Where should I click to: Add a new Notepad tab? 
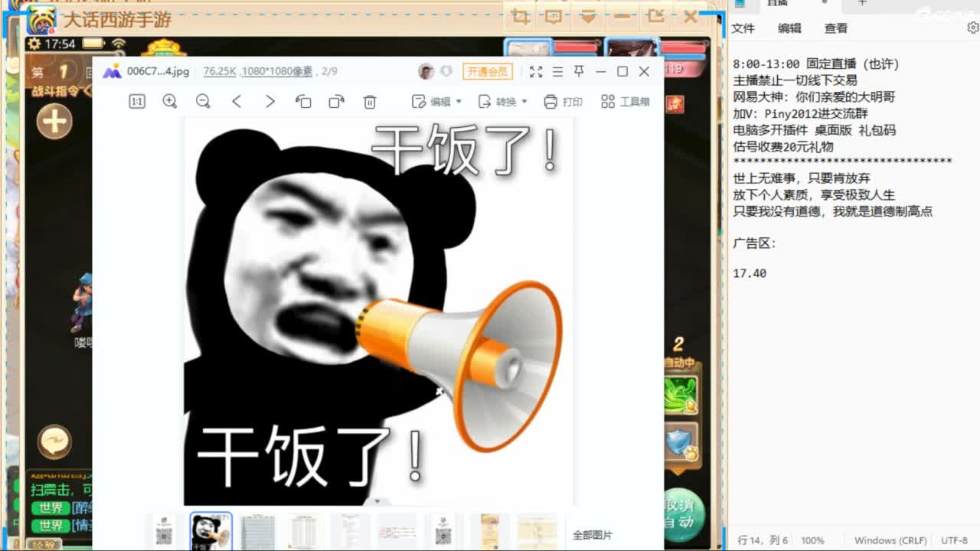tap(862, 3)
